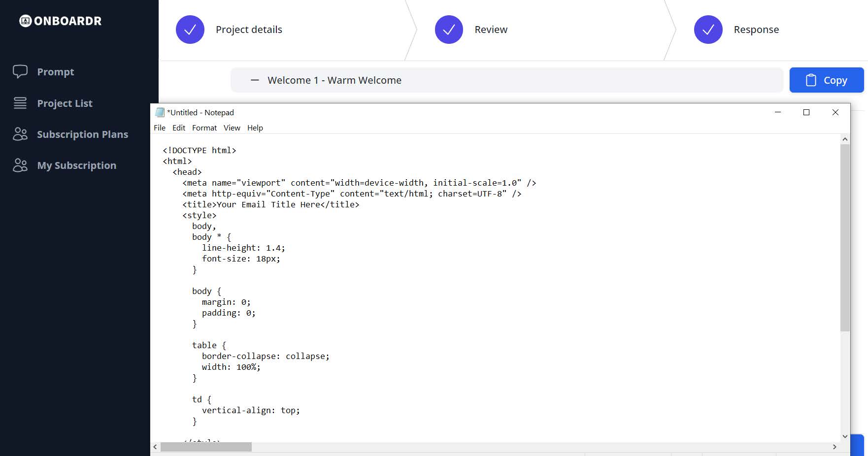
Task: Click the 'border-collapse: collapse;' line
Action: [x=266, y=357]
